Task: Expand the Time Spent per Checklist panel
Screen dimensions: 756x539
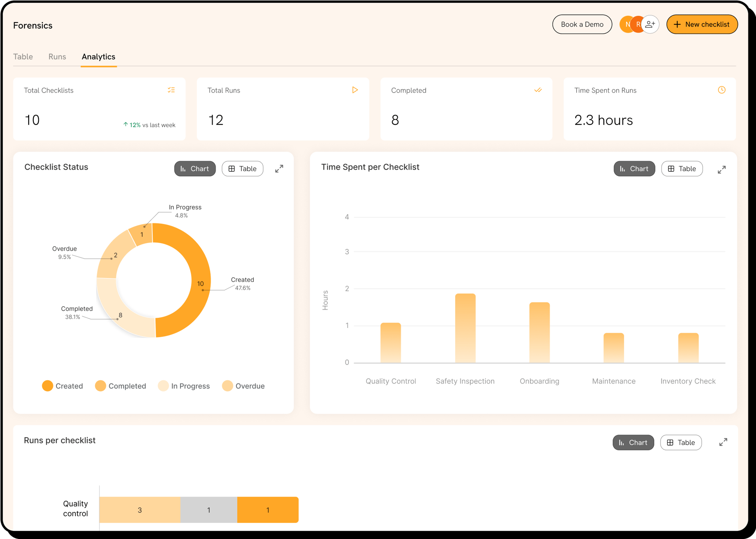Action: pyautogui.click(x=722, y=170)
